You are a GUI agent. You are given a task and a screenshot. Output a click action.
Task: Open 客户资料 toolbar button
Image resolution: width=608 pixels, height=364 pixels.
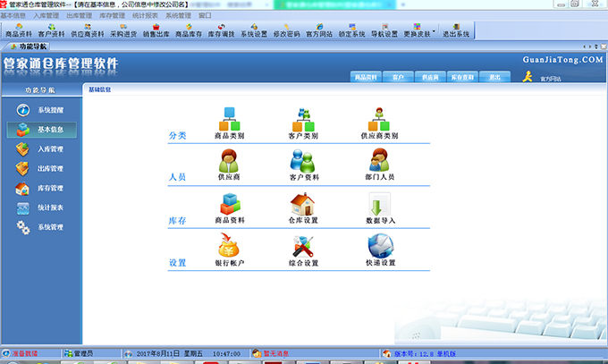[51, 30]
